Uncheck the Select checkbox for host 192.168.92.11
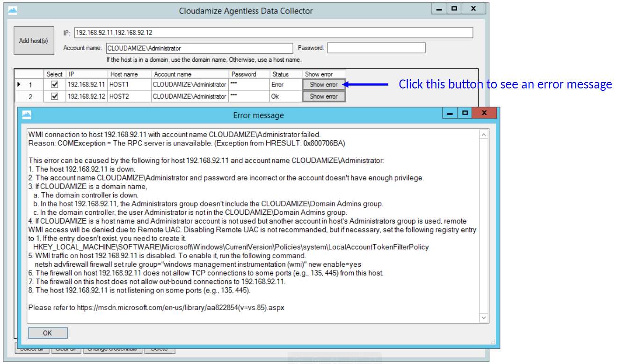Screen dimensions: 618x364 (55, 85)
